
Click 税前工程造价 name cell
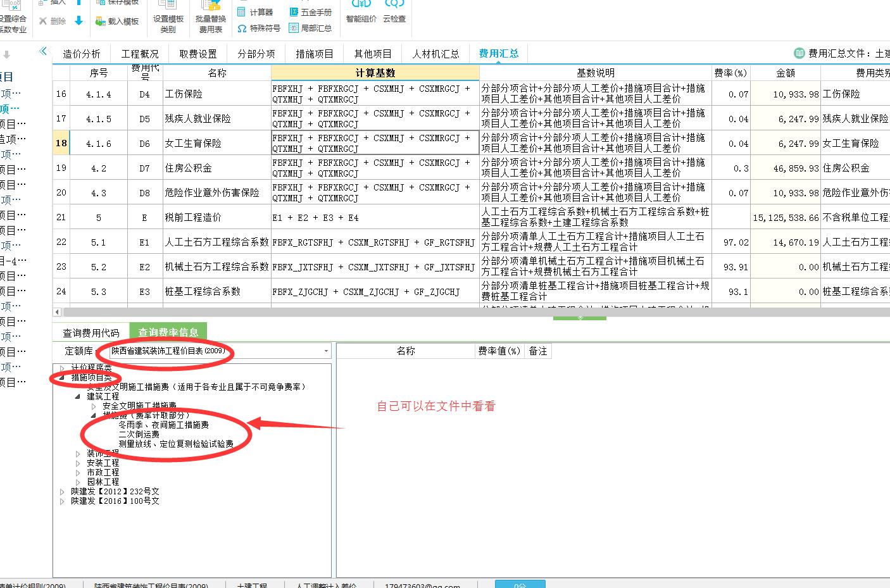pyautogui.click(x=217, y=217)
